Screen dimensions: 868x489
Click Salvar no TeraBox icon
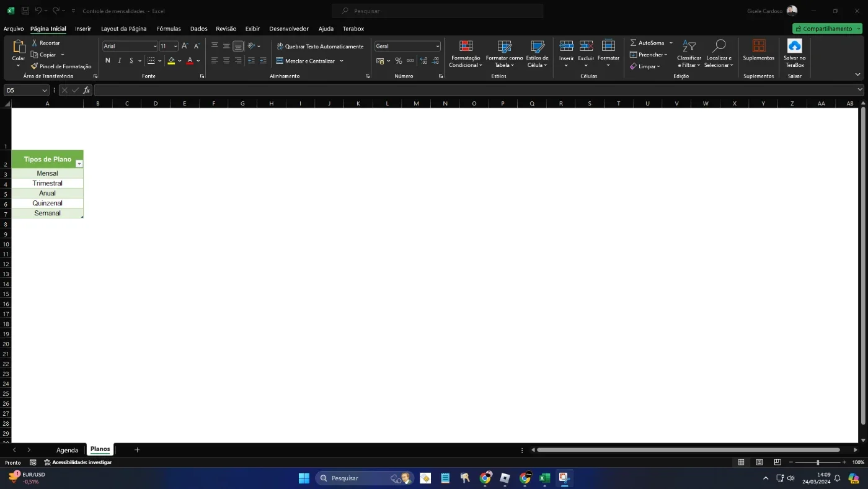click(x=794, y=46)
